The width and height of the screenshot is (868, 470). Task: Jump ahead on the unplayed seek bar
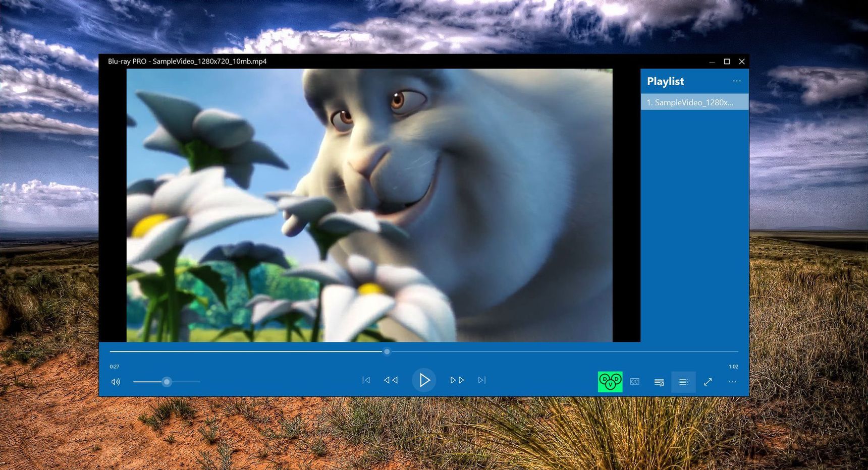[x=564, y=351]
